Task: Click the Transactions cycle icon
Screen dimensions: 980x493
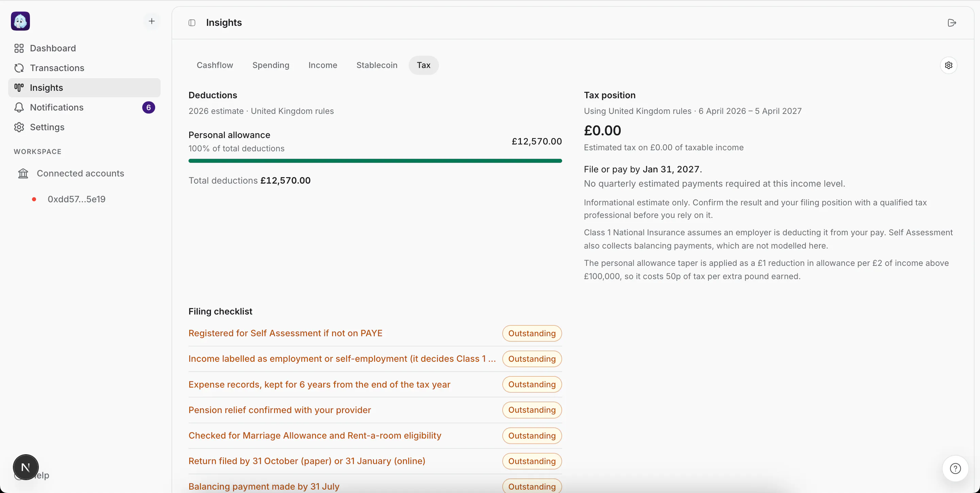Action: (19, 68)
